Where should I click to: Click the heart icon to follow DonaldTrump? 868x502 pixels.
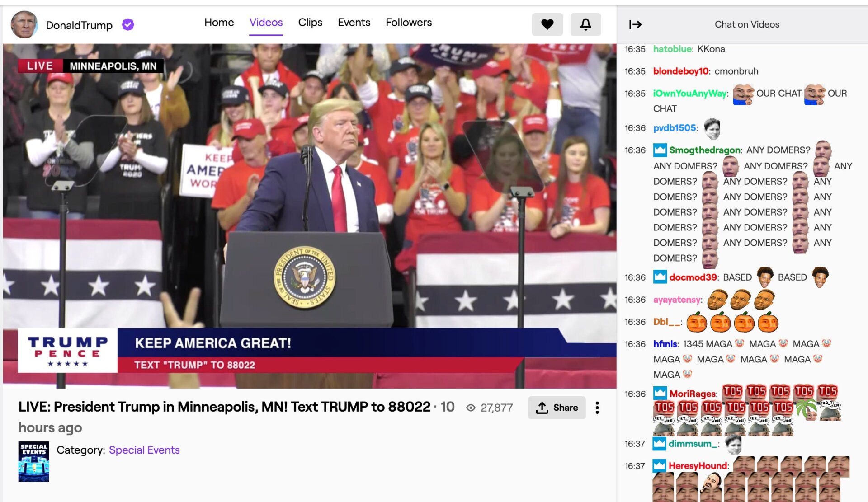[x=547, y=24]
